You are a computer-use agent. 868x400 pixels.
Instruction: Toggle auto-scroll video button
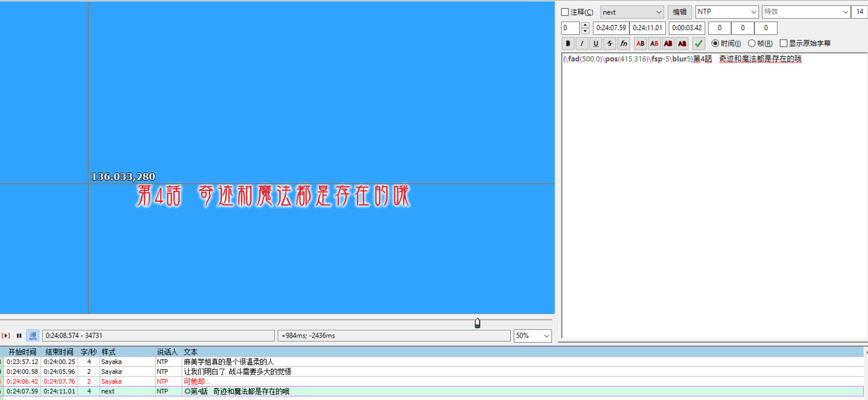tap(33, 336)
